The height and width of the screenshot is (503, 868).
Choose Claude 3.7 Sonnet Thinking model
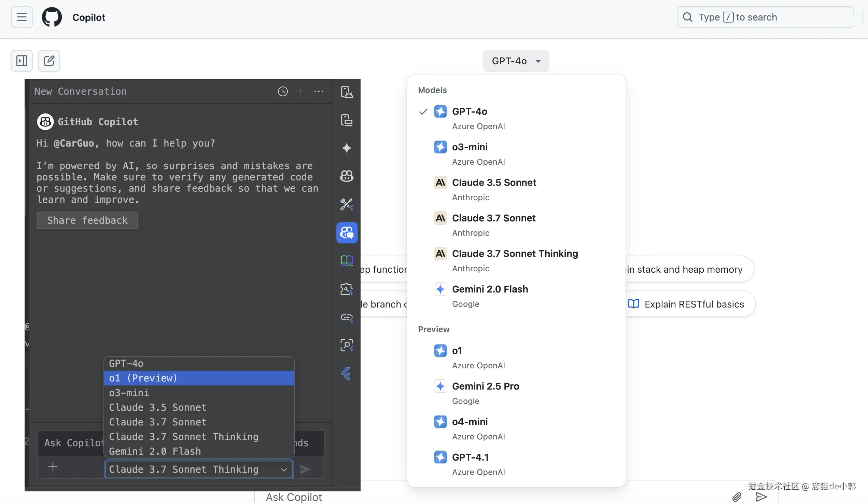point(515,254)
